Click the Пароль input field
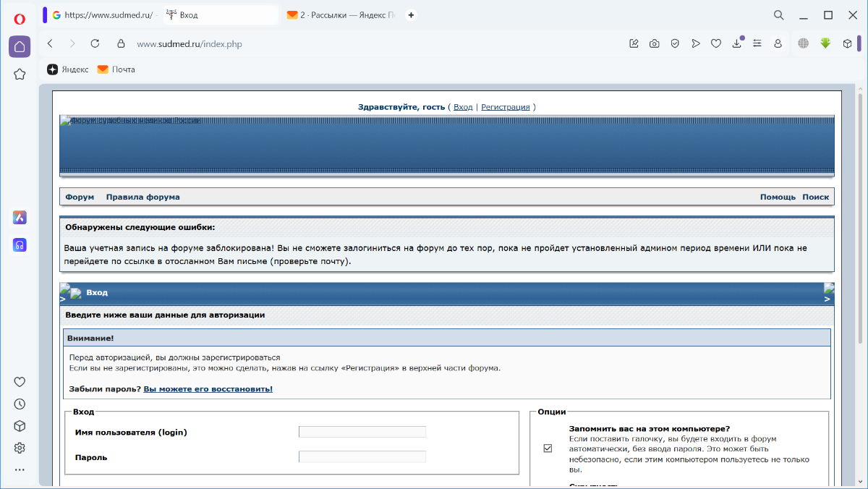This screenshot has width=868, height=489. click(362, 456)
